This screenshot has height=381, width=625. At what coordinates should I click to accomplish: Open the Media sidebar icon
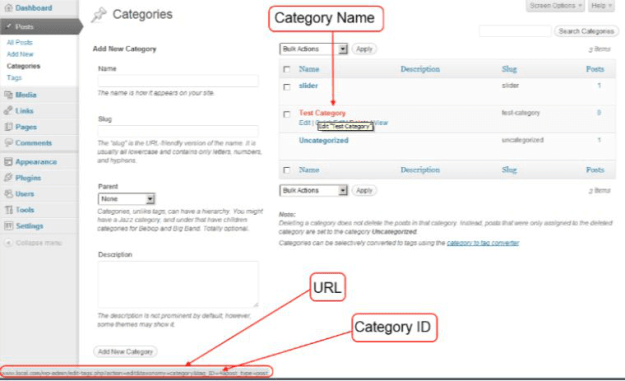click(8, 95)
